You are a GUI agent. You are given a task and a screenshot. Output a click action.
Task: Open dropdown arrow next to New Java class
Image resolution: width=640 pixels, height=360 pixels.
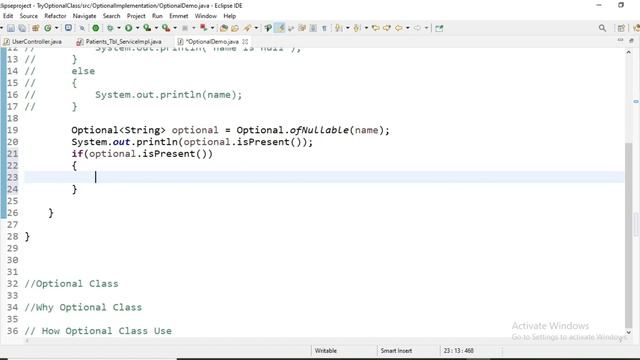pos(56,28)
